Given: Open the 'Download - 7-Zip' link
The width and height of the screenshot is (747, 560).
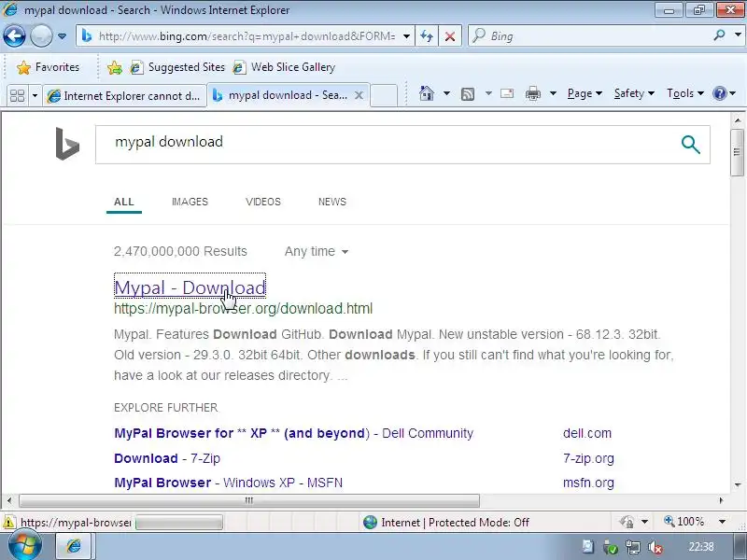Looking at the screenshot, I should 167,458.
